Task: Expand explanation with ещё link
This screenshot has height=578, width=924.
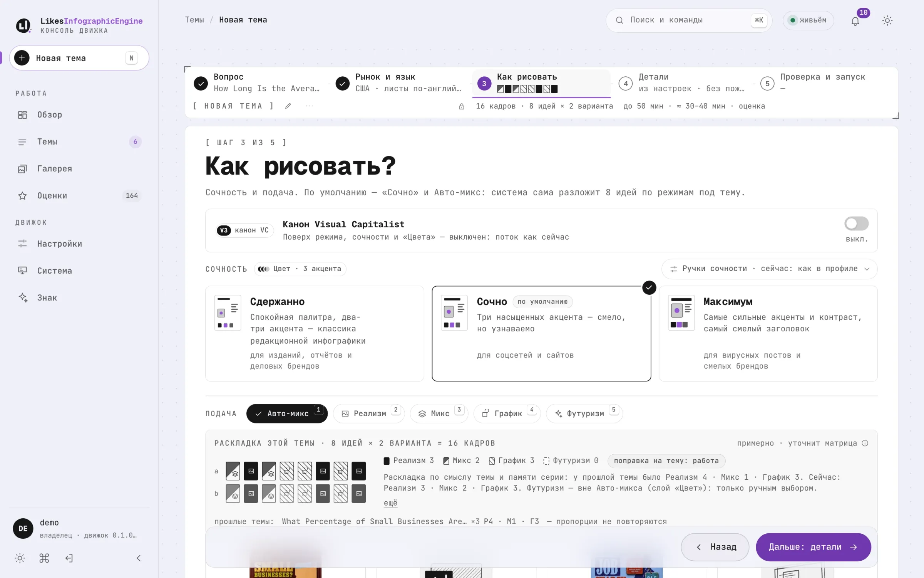Action: pos(390,503)
